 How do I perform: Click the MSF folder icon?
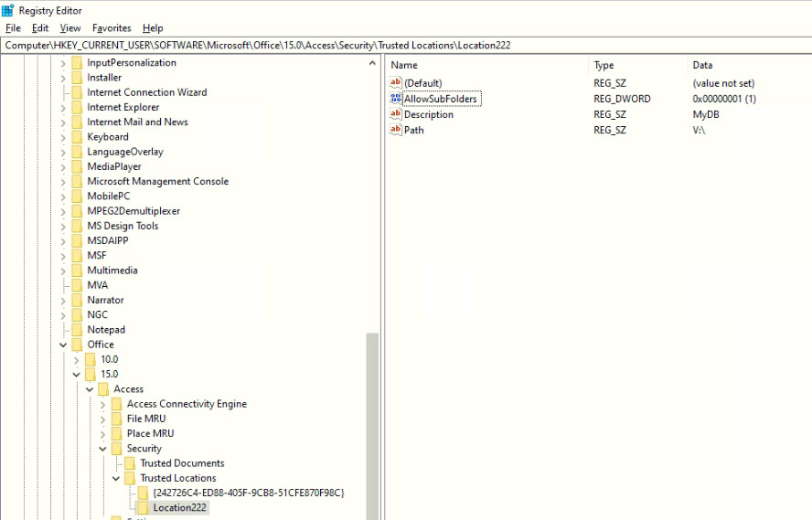(x=77, y=256)
